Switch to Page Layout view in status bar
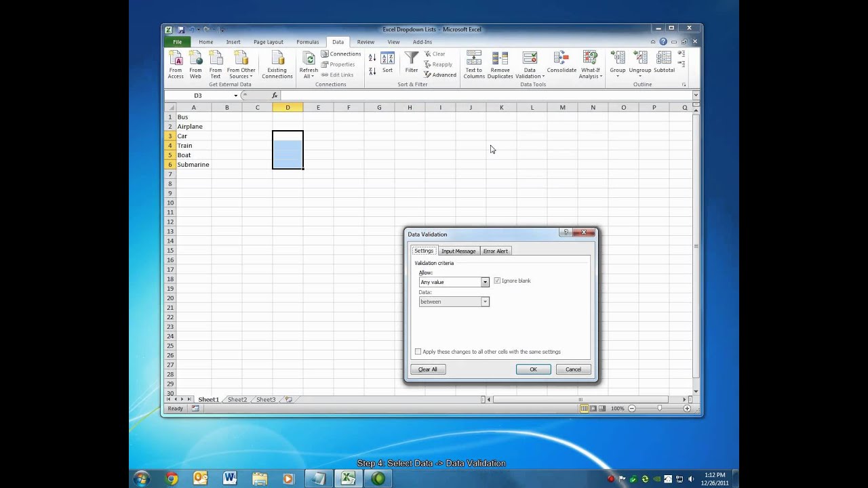Viewport: 868px width, 488px height. [593, 409]
